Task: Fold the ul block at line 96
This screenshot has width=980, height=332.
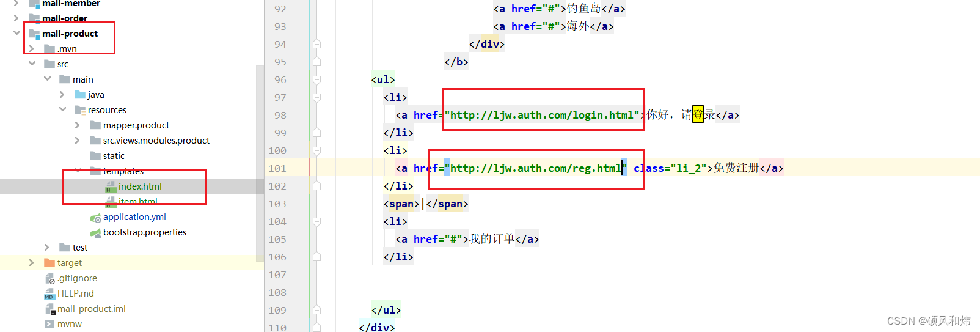Action: 317,79
